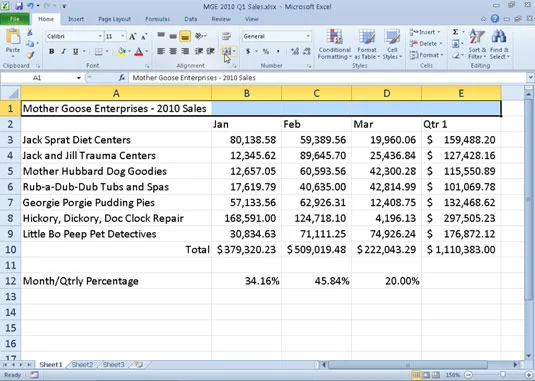Image resolution: width=535 pixels, height=381 pixels.
Task: Switch to the Formulas tab
Action: [157, 19]
